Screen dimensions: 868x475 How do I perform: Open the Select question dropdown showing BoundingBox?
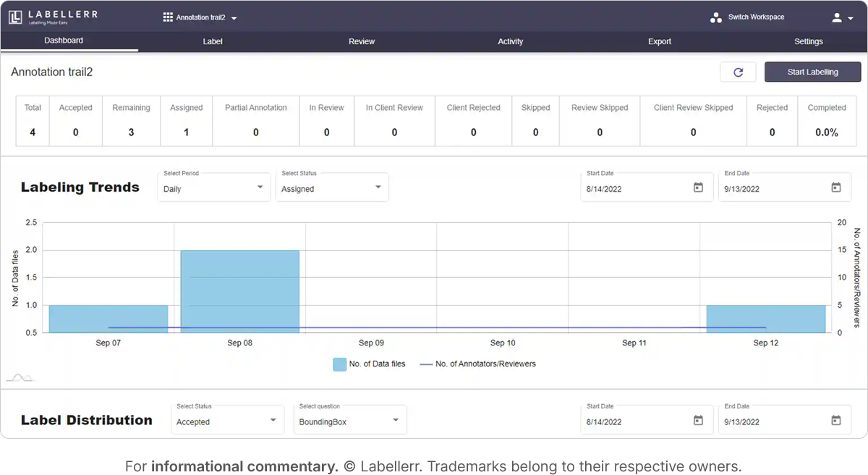(350, 419)
